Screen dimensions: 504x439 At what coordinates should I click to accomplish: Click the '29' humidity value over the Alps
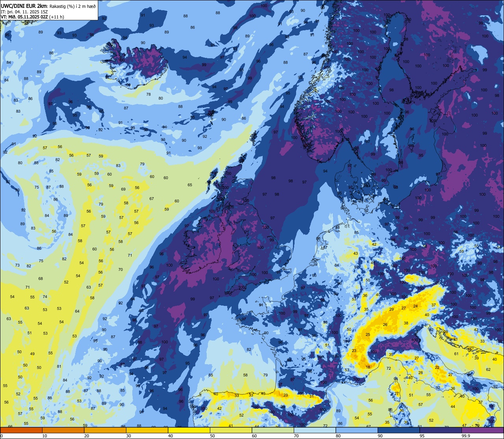(x=391, y=309)
